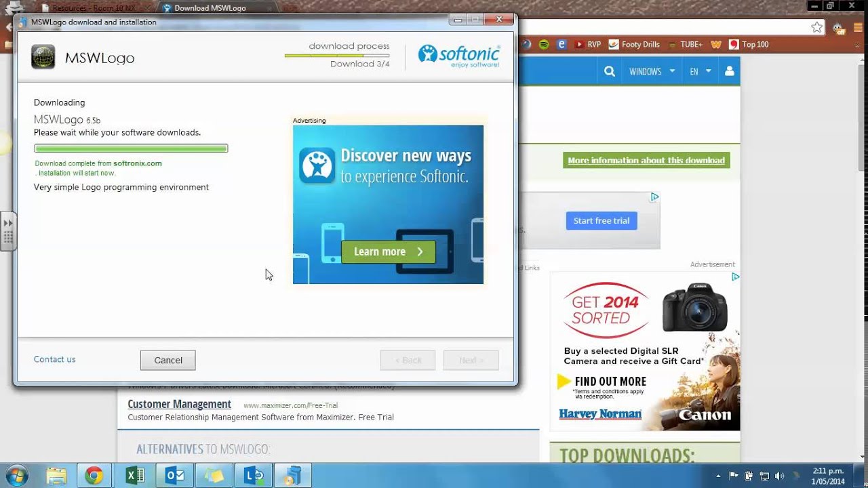
Task: Click the green download progress bar
Action: point(131,148)
